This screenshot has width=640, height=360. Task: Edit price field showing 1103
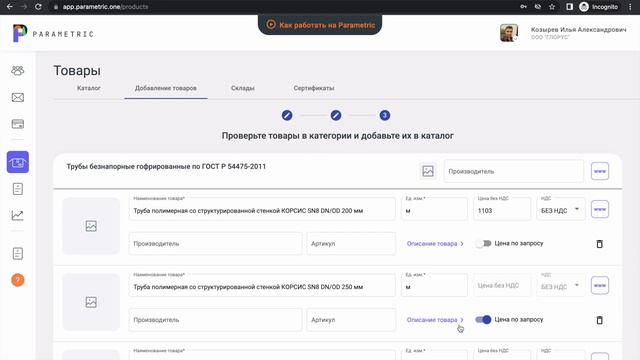(x=502, y=209)
